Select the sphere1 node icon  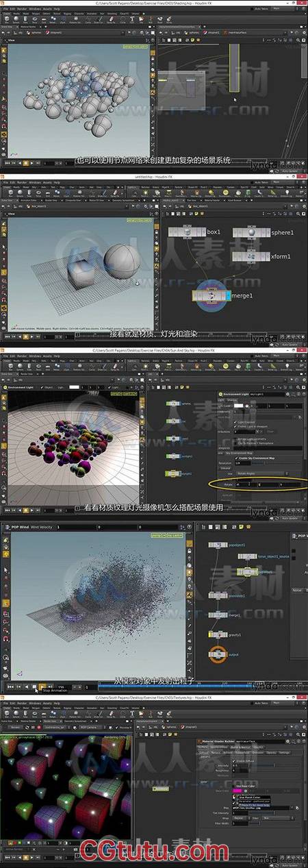click(x=252, y=233)
